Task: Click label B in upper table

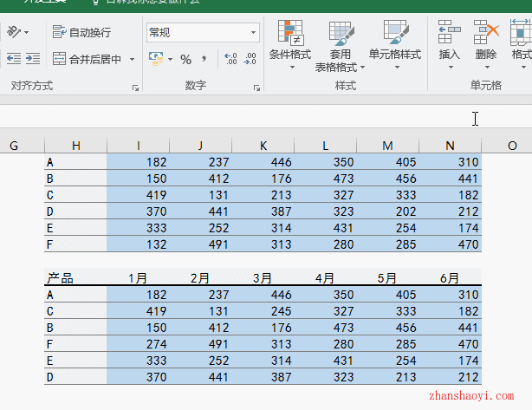Action: (x=75, y=179)
